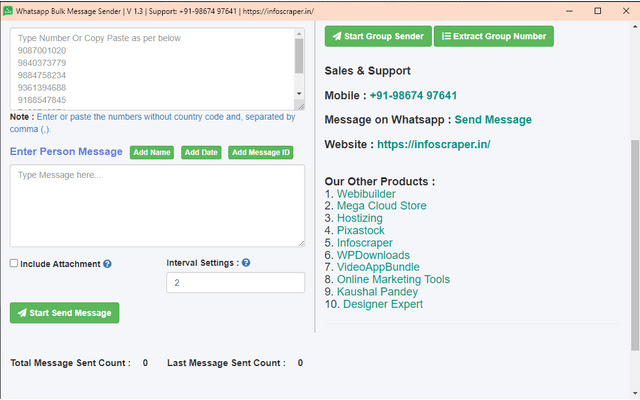Image resolution: width=640 pixels, height=400 pixels.
Task: Open the Mega Cloud Store link
Action: coord(382,206)
